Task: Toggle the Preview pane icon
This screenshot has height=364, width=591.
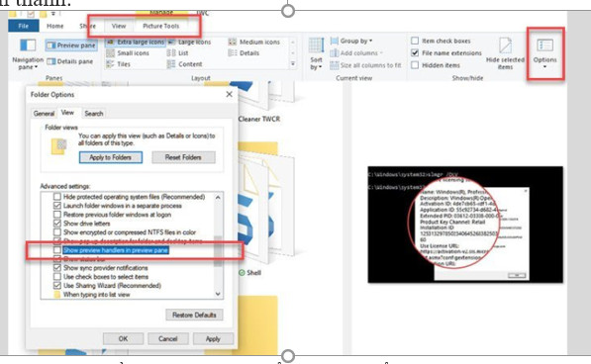Action: coord(50,45)
